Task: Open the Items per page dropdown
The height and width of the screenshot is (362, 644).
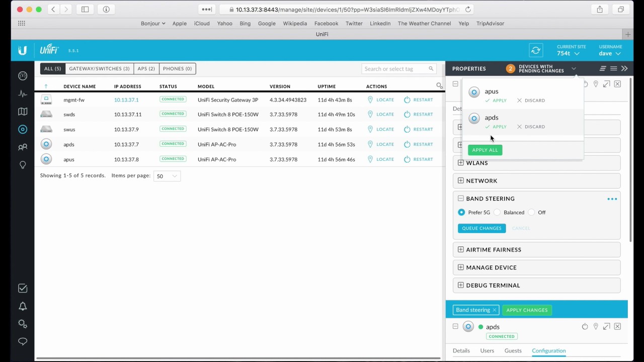Action: (167, 176)
